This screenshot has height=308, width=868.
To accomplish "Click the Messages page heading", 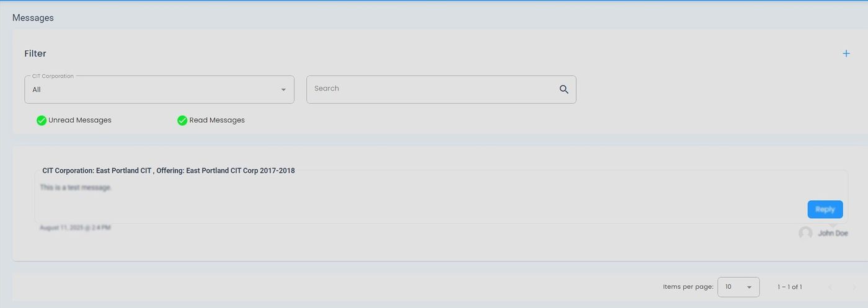I will [x=33, y=18].
